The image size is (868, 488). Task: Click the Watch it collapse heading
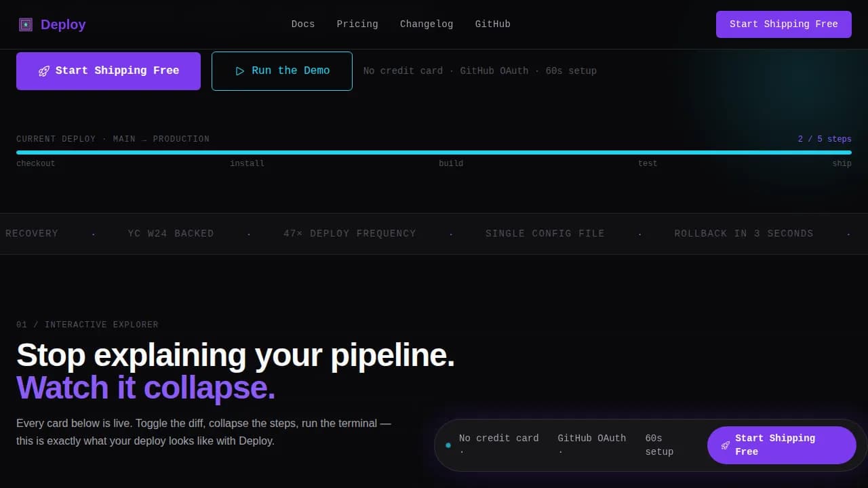click(x=146, y=388)
